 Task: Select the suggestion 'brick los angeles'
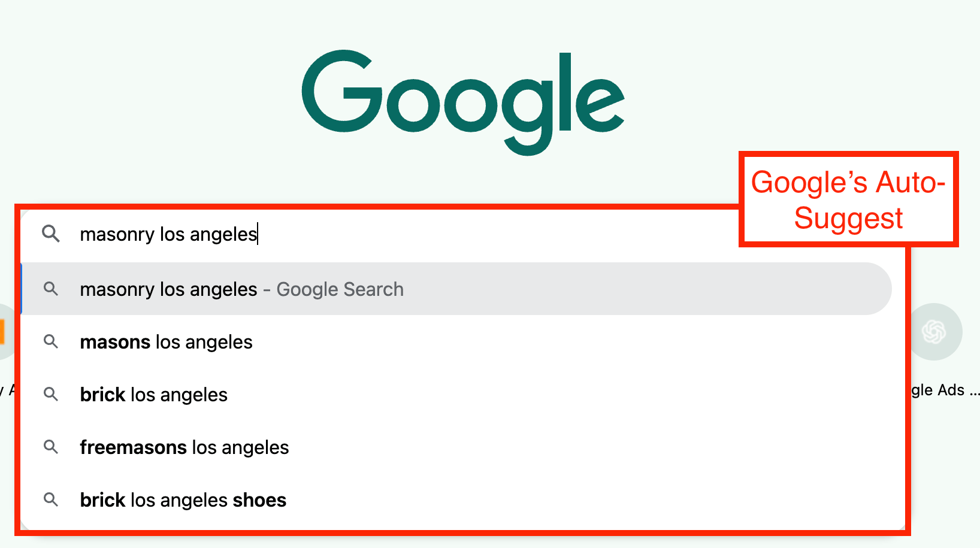[x=153, y=394]
